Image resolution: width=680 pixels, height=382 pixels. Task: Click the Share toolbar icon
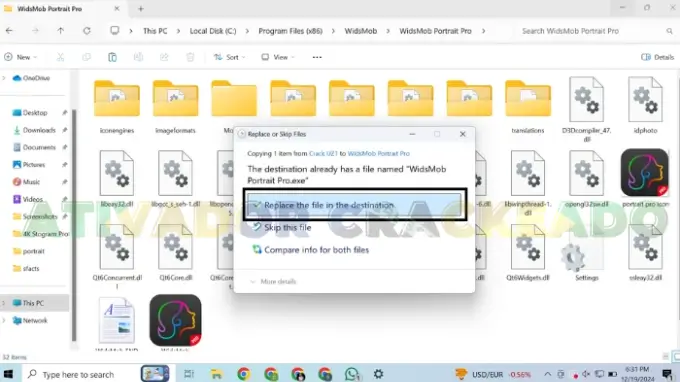tap(164, 57)
